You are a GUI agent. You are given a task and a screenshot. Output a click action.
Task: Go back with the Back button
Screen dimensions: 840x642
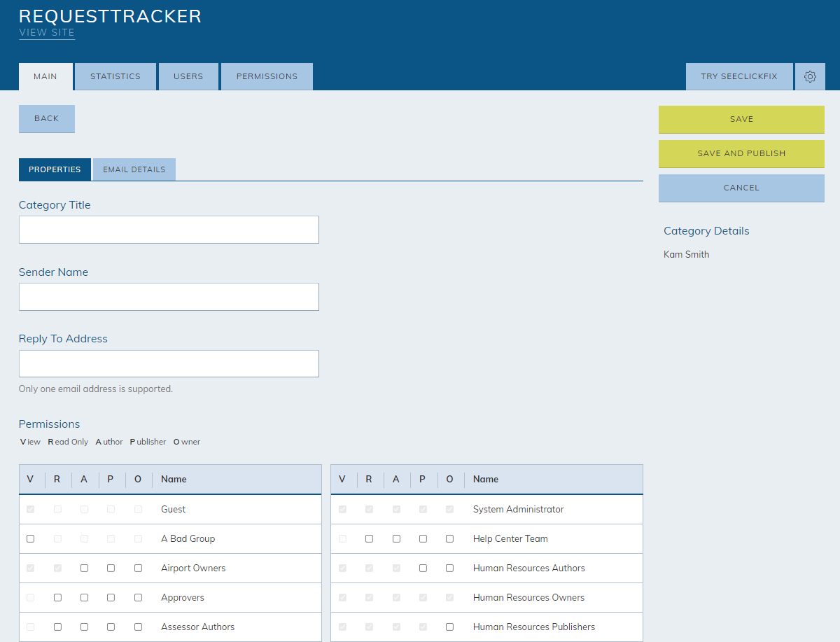(x=47, y=118)
